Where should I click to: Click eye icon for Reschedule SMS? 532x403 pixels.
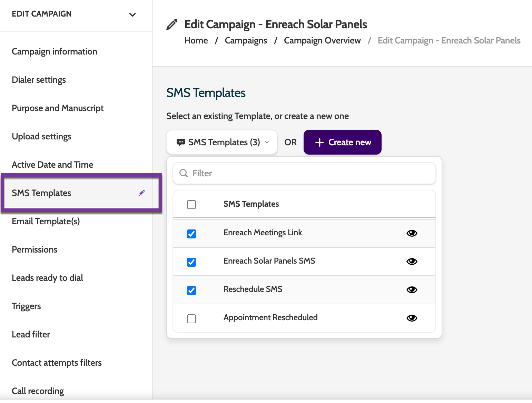412,290
